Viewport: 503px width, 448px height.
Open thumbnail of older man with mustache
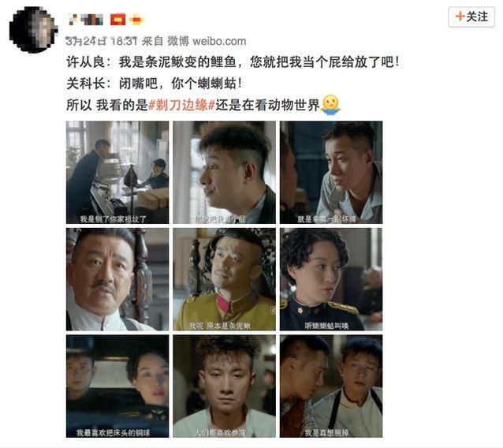[x=117, y=279]
